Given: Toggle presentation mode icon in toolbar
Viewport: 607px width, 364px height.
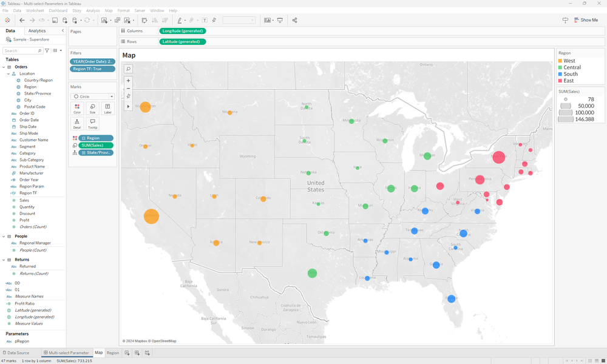Looking at the screenshot, I should point(280,20).
